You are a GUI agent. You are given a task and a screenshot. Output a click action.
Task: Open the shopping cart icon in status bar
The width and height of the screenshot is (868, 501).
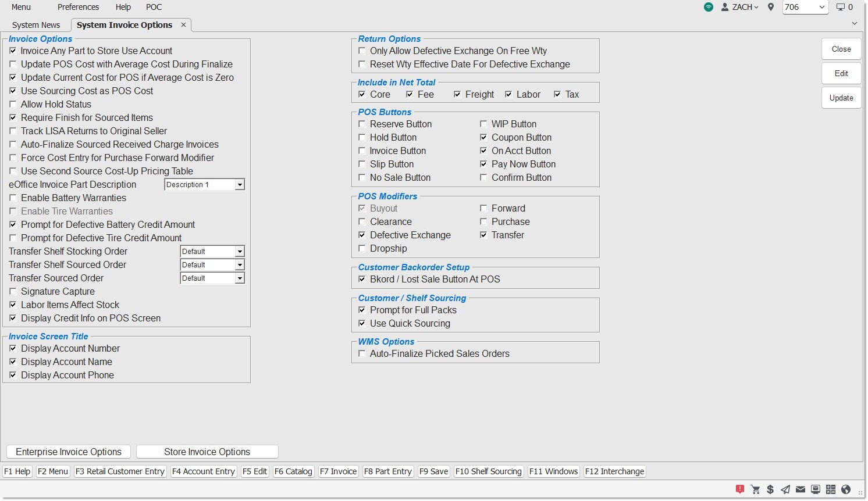click(x=755, y=489)
